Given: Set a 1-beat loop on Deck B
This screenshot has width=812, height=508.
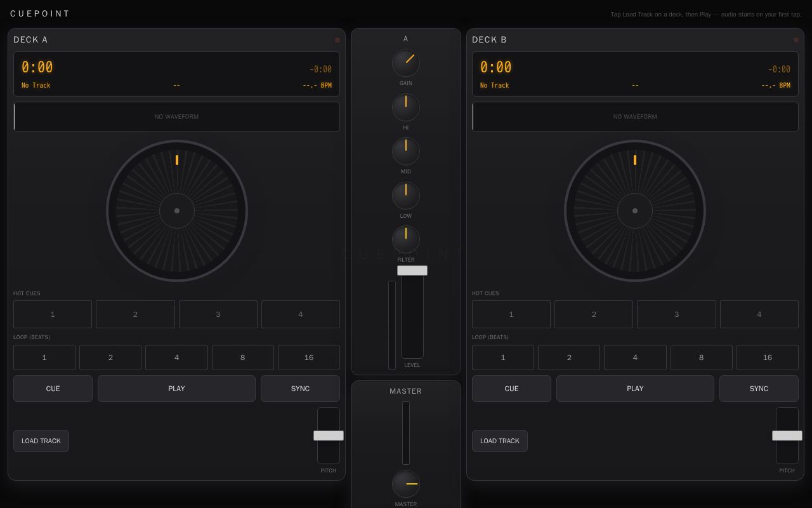Looking at the screenshot, I should (503, 358).
